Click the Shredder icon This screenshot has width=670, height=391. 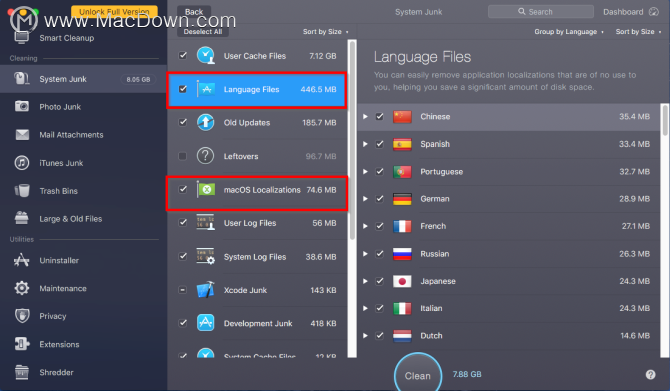coord(21,372)
